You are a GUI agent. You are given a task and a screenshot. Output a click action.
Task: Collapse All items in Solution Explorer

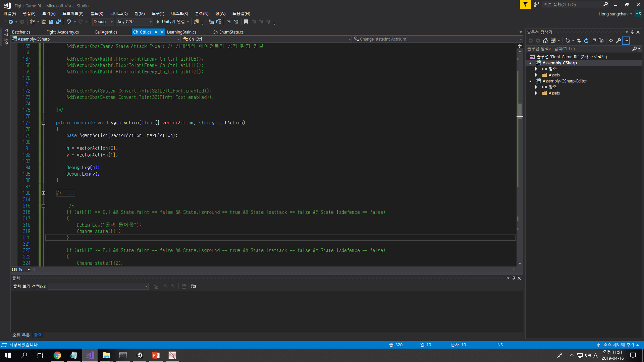coord(594,41)
